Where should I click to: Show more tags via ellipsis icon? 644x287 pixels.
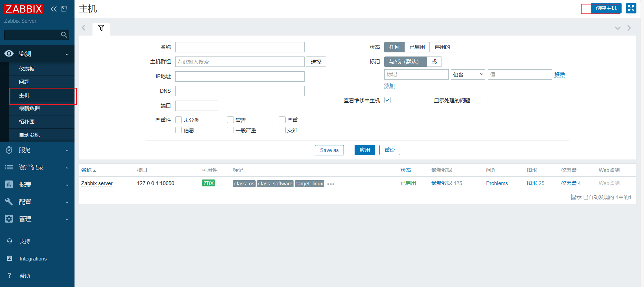click(331, 184)
